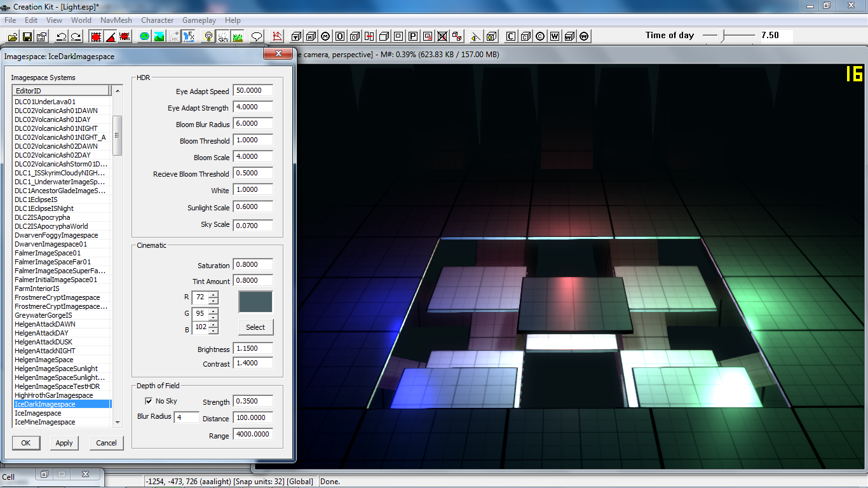
Task: Toggle the No Sky checkbox
Action: coord(149,401)
